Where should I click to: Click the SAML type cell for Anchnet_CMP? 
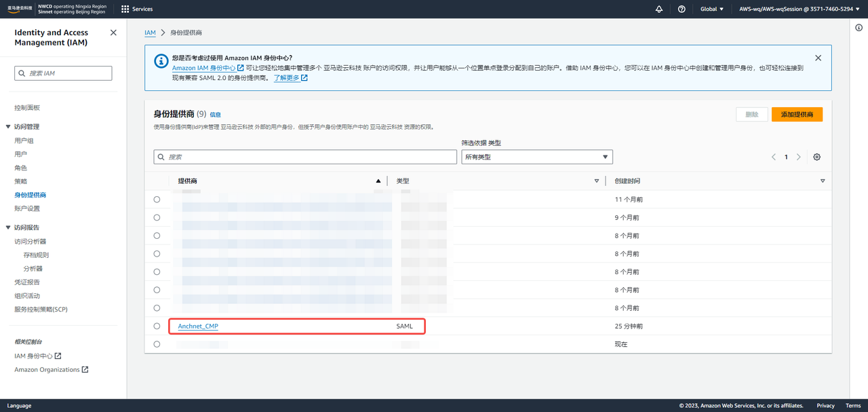coord(405,326)
